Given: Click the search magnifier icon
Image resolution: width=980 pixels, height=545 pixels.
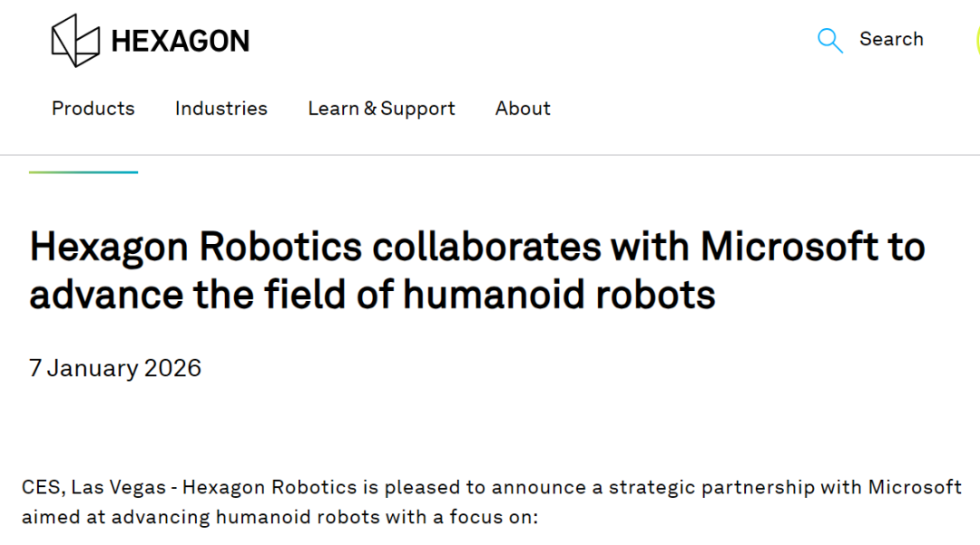Looking at the screenshot, I should pyautogui.click(x=829, y=41).
